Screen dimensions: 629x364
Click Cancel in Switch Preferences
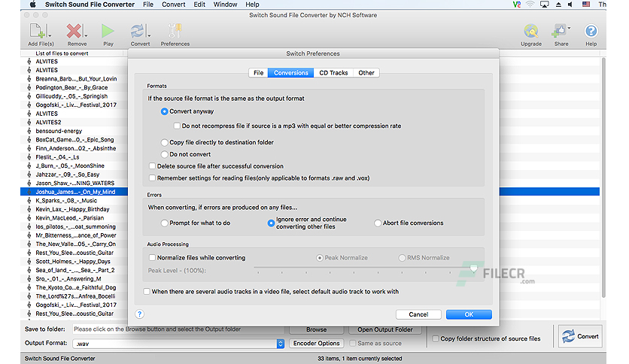(418, 314)
